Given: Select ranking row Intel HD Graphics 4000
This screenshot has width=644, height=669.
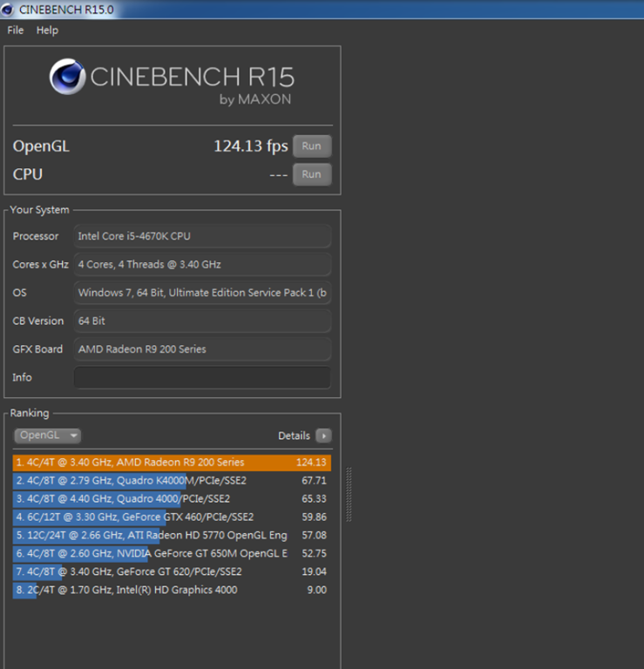Looking at the screenshot, I should point(172,590).
